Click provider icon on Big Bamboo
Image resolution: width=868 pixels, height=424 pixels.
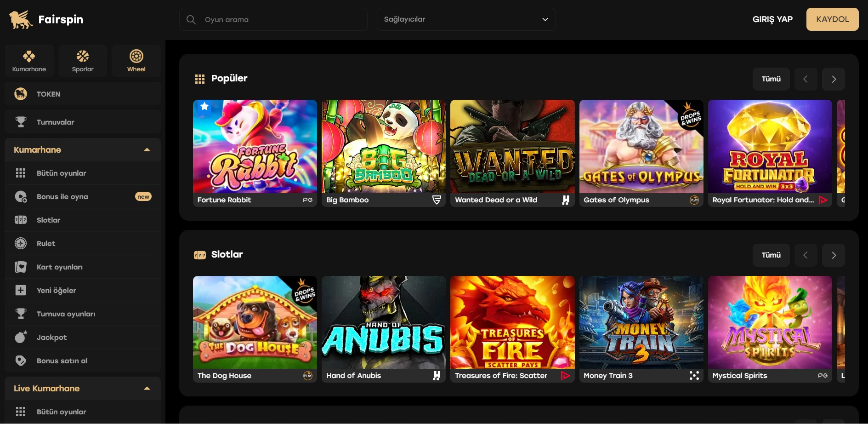[x=437, y=200]
